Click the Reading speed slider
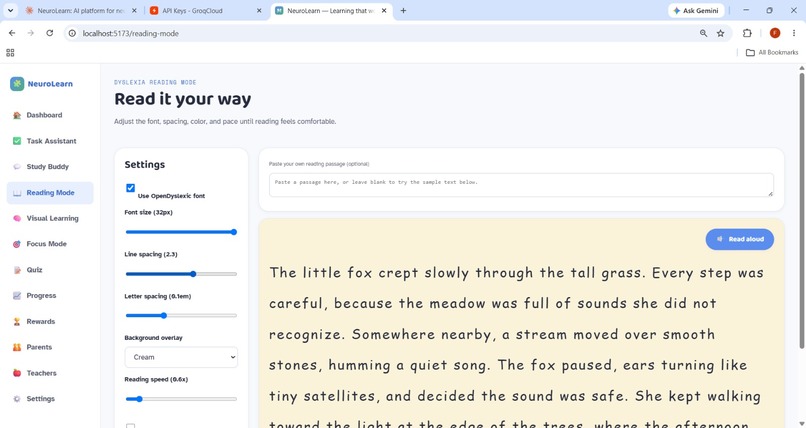The width and height of the screenshot is (806, 428). click(181, 399)
